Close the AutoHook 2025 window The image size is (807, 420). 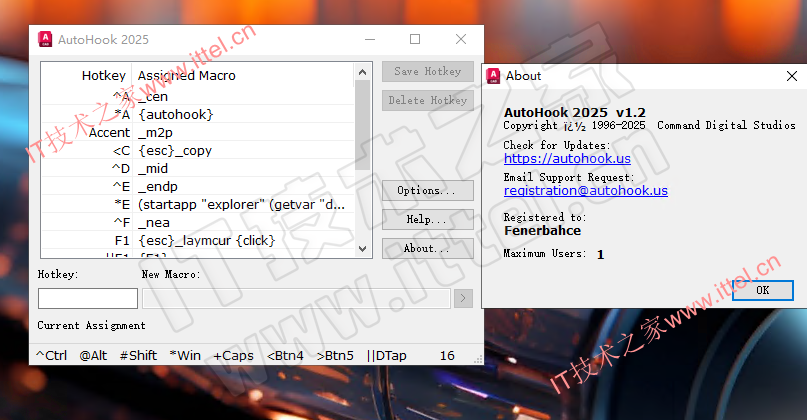coord(461,39)
